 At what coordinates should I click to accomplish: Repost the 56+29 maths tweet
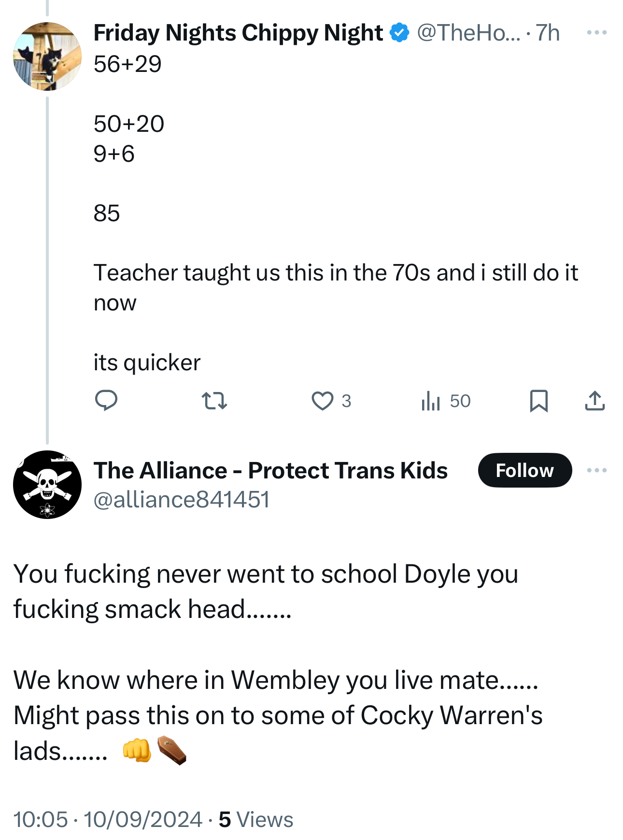click(x=214, y=401)
